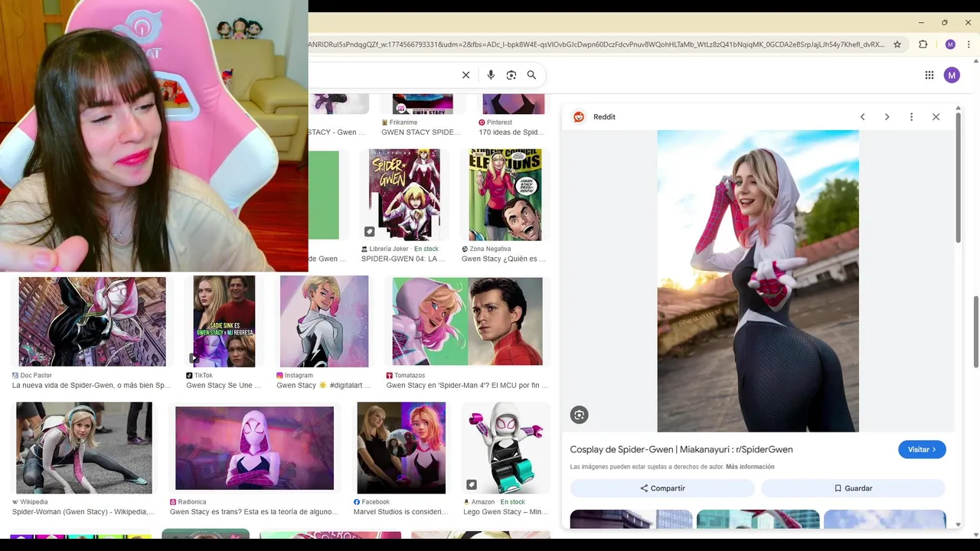Click the 'Gwen Stacy ¿Quién es' caption

pyautogui.click(x=504, y=259)
